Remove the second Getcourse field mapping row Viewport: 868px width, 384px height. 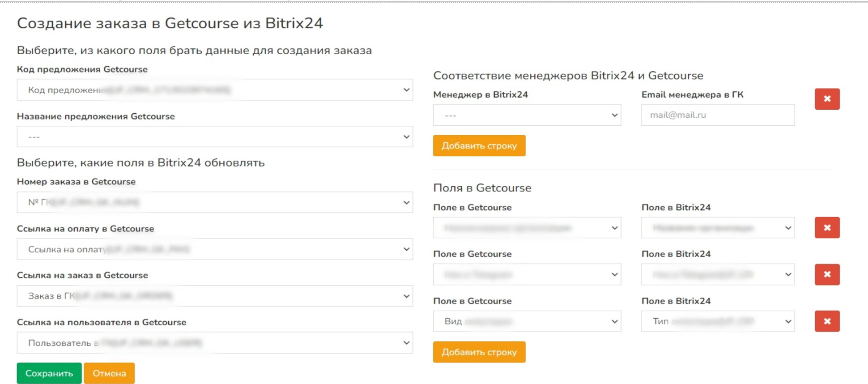827,274
